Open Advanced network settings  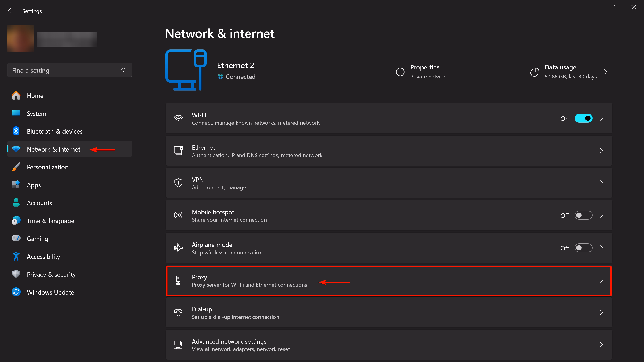pos(389,345)
